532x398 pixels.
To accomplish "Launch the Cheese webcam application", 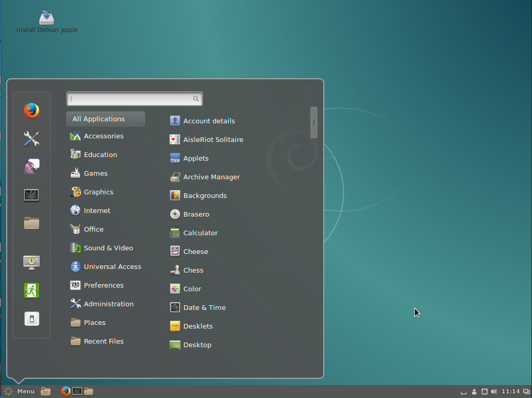I will coord(194,251).
